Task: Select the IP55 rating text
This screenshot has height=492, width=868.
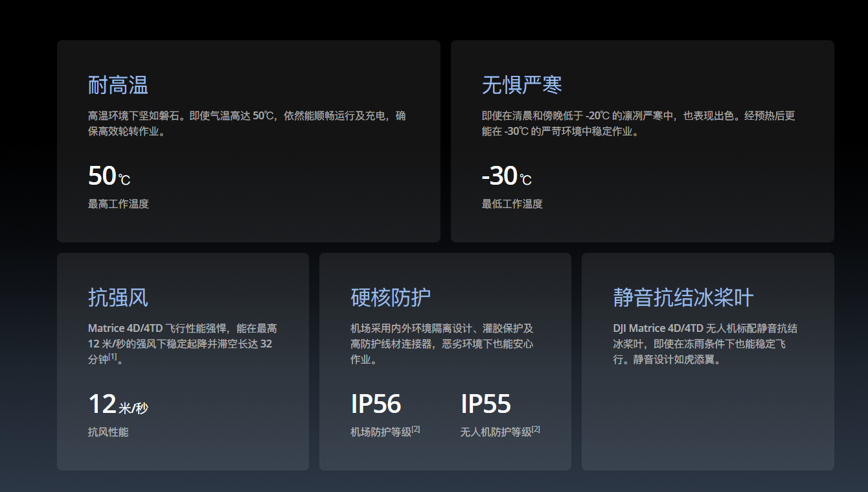Action: pyautogui.click(x=486, y=404)
